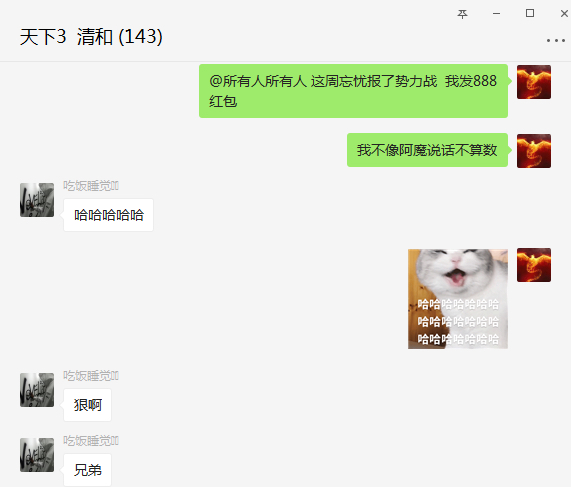The width and height of the screenshot is (571, 487).
Task: Select the 兄弟 message bubble
Action: (x=87, y=470)
